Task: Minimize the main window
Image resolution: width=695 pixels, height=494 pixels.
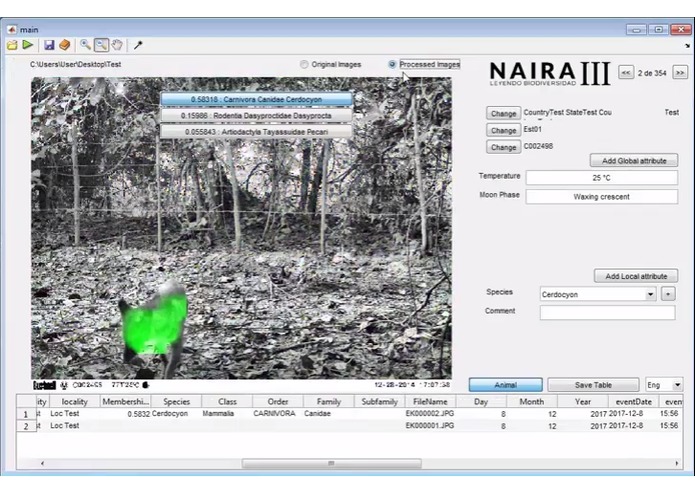Action: point(636,30)
